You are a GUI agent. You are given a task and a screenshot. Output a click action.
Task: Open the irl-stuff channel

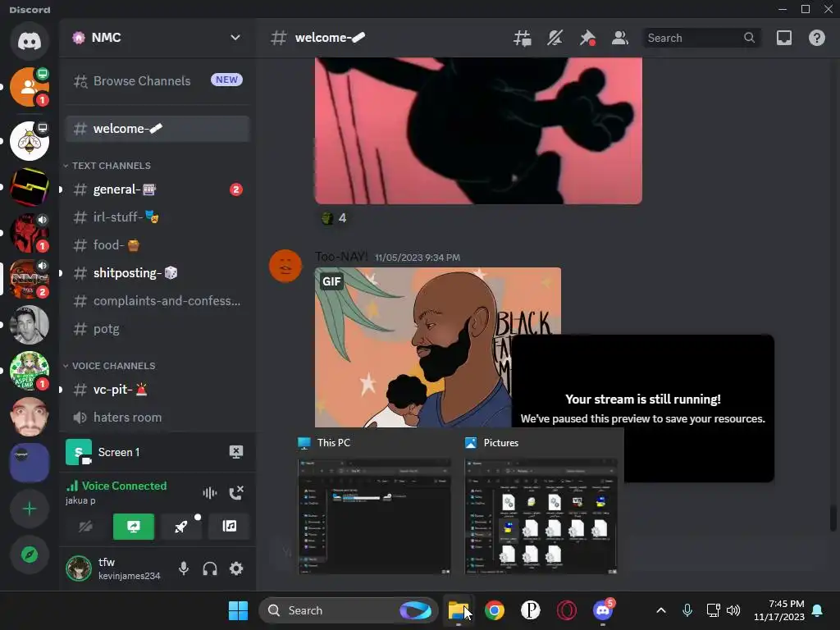[x=157, y=217]
